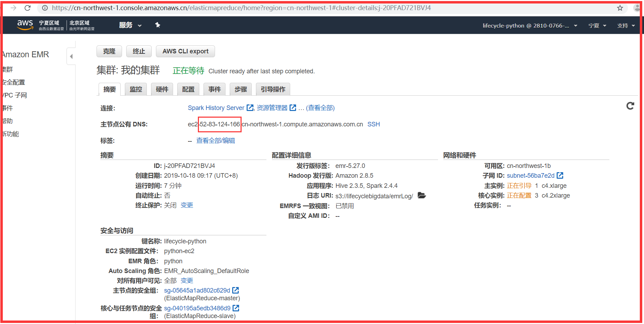The height and width of the screenshot is (324, 644).
Task: Expand the 服务 menu dropdown
Action: [130, 25]
